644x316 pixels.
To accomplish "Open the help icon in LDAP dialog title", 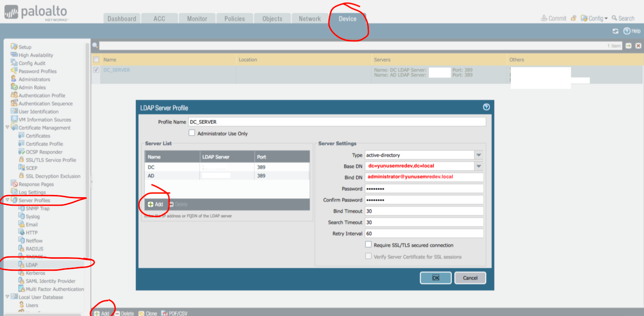I will tap(486, 107).
